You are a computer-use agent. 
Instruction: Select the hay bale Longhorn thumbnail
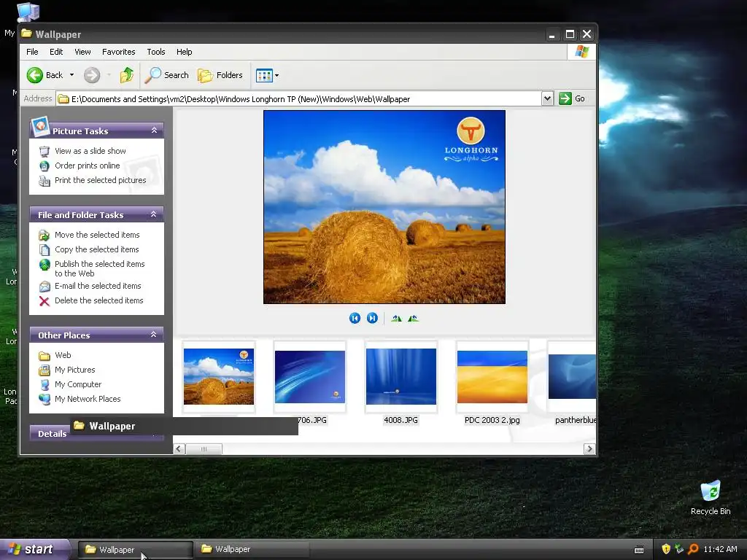(219, 376)
